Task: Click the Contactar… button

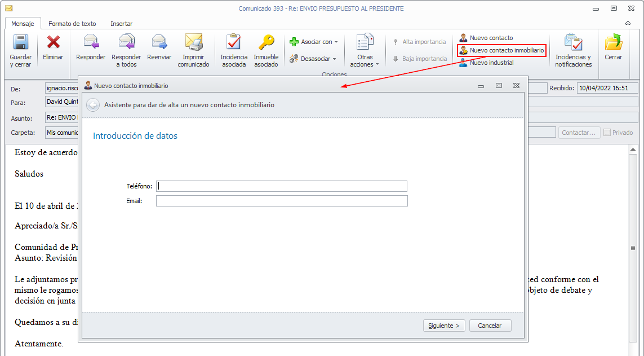Action: [579, 133]
